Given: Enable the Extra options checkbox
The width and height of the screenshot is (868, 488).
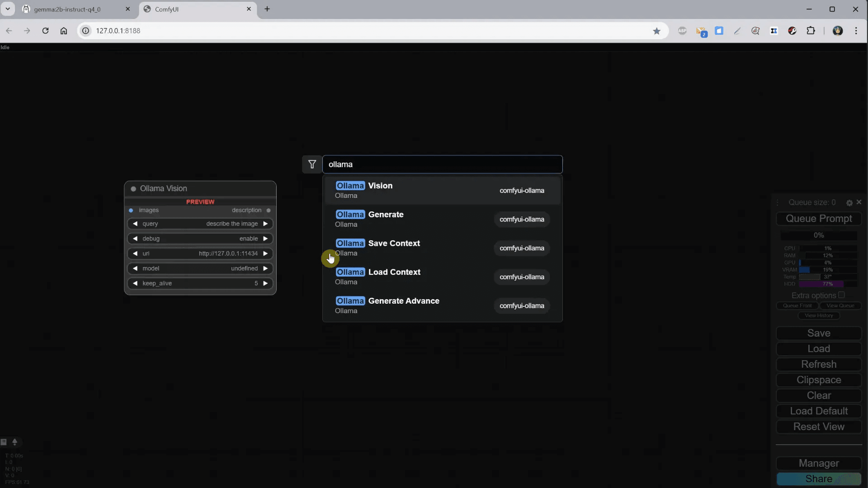Looking at the screenshot, I should (x=841, y=295).
